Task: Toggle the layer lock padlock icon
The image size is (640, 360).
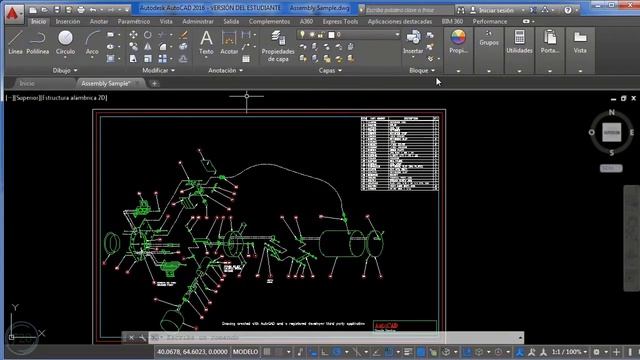Action: (x=320, y=35)
